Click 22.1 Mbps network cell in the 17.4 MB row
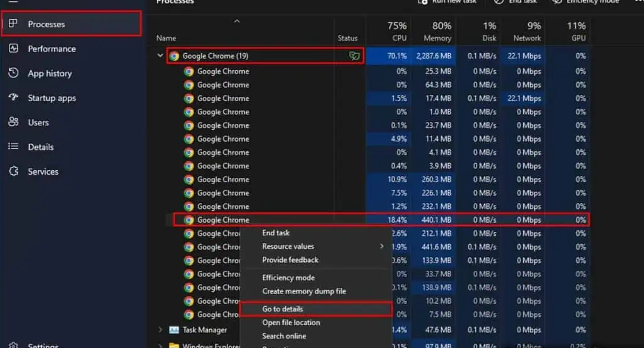Screen dimensions: 644x348 click(x=523, y=98)
